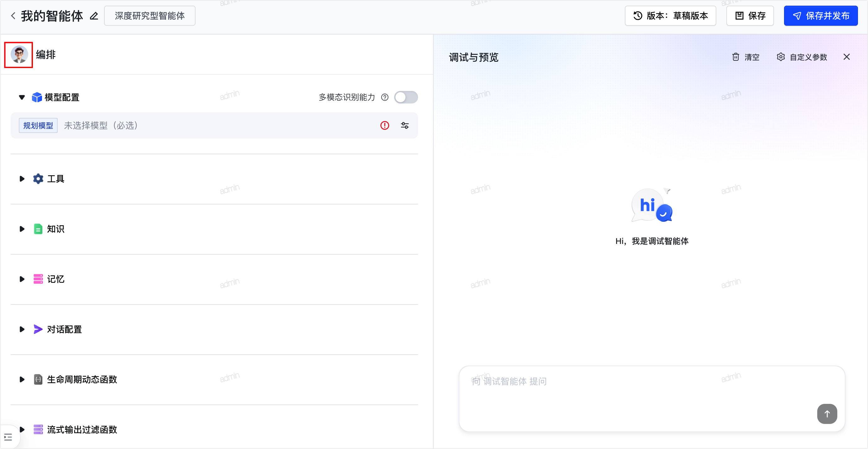The height and width of the screenshot is (449, 868).
Task: Click the hi chat bubble illustration
Action: [x=652, y=205]
